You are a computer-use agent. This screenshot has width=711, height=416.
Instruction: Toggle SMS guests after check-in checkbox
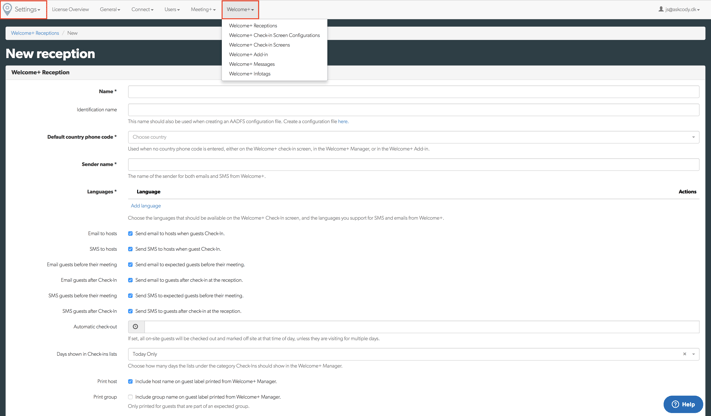click(x=130, y=311)
